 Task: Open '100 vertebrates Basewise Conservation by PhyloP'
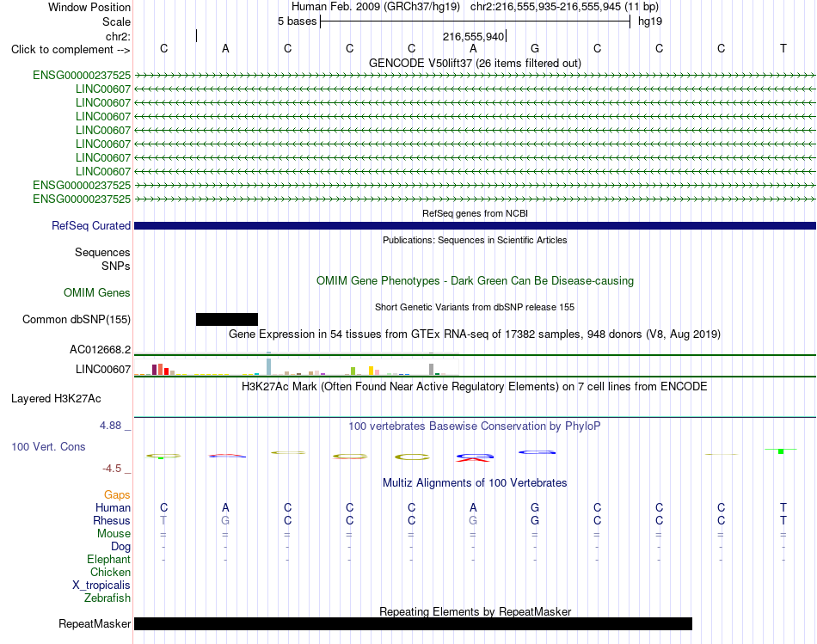(475, 426)
